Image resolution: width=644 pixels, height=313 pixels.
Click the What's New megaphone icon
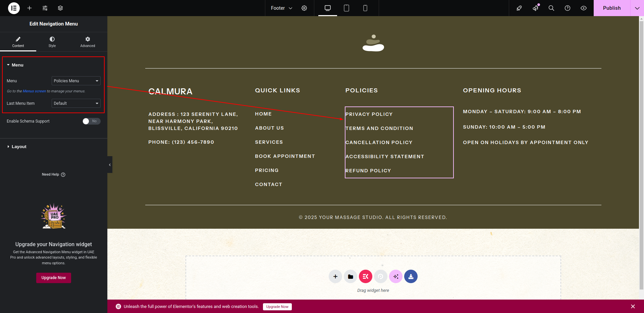click(536, 8)
